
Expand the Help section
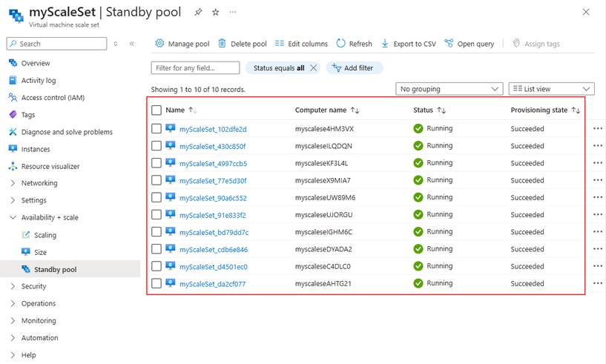coord(13,355)
